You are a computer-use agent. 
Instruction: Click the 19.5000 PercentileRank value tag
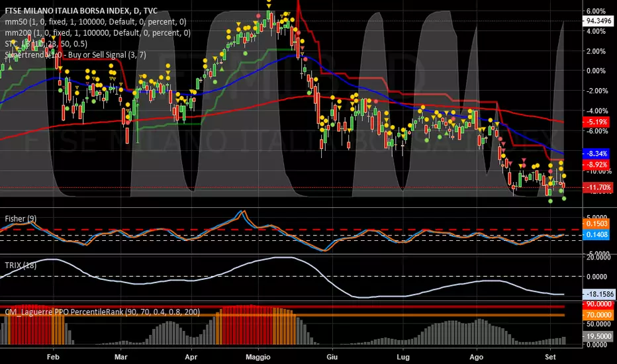598,336
